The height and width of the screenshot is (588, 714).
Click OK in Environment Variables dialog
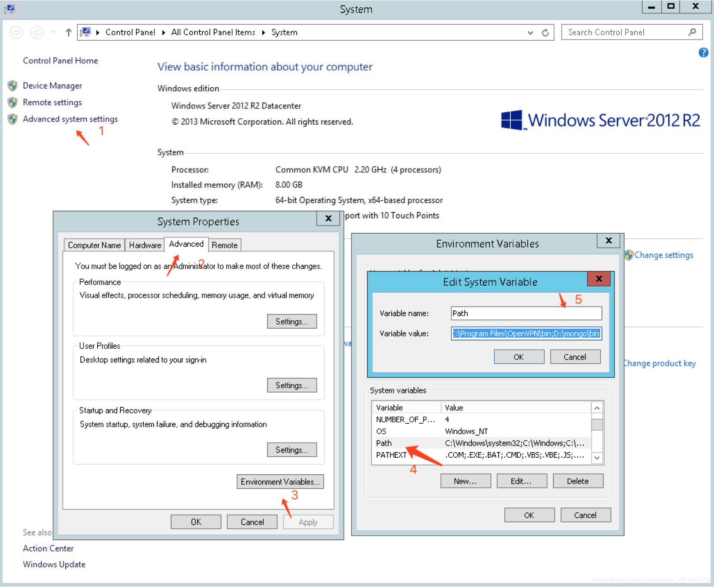tap(529, 515)
